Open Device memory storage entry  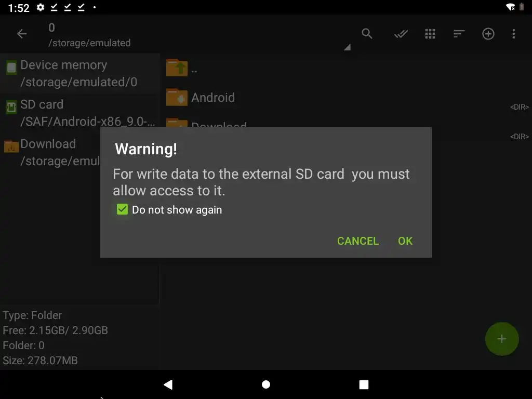coord(79,73)
